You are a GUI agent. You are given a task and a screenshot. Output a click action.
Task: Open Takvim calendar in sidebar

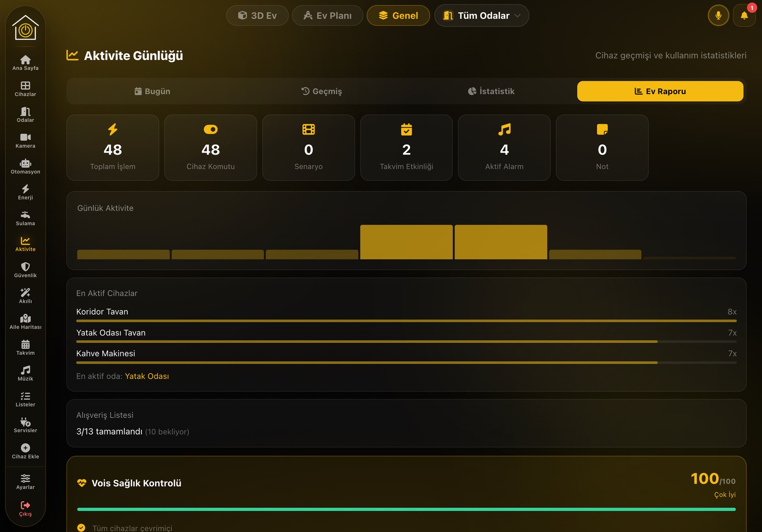(x=25, y=348)
